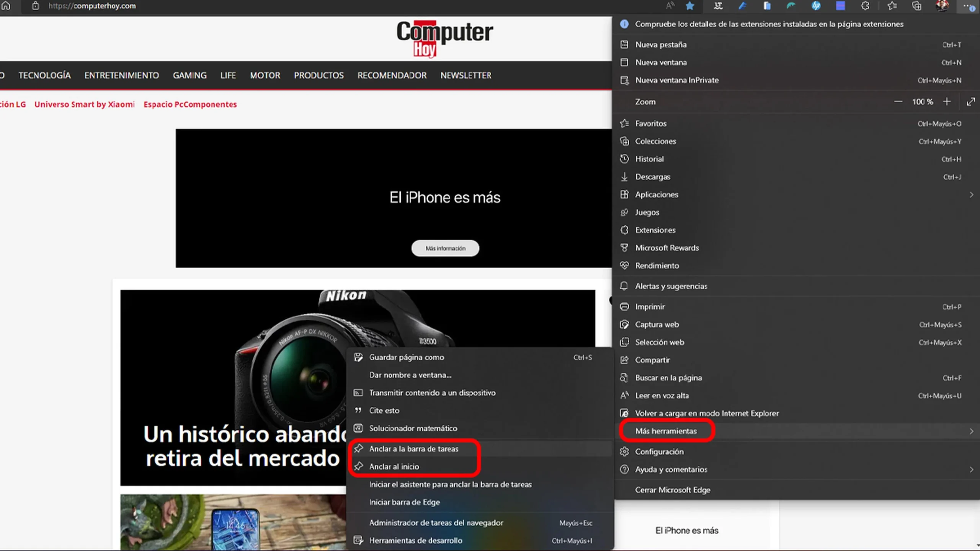Click the Nueva ventana InPrivate icon
The width and height of the screenshot is (980, 551).
[x=624, y=80]
